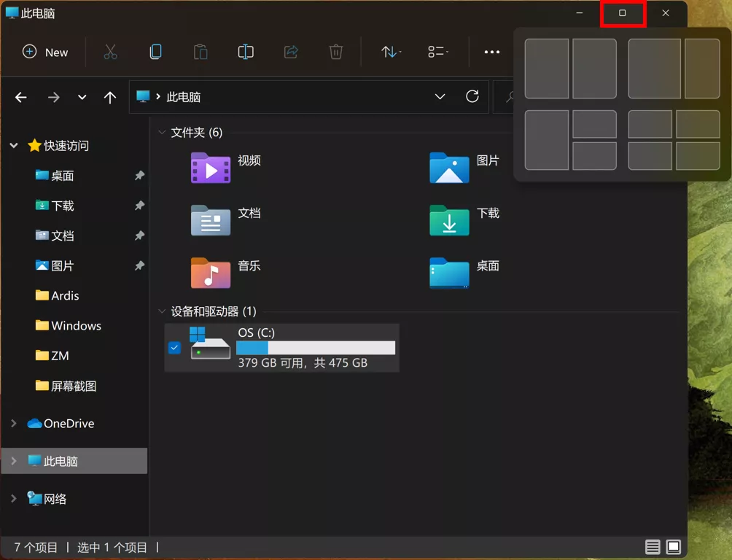Image resolution: width=732 pixels, height=560 pixels.
Task: Open the View layout menu in the toolbar
Action: pos(437,52)
